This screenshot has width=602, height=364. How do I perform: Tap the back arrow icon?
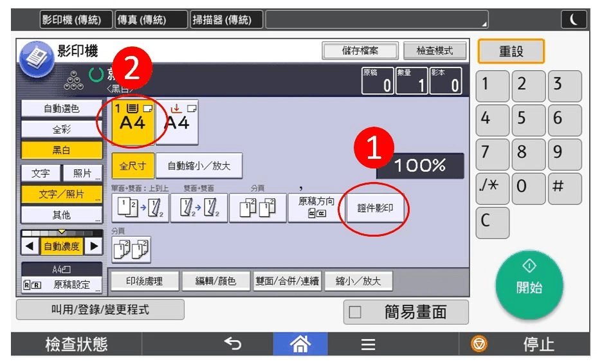coord(233,343)
